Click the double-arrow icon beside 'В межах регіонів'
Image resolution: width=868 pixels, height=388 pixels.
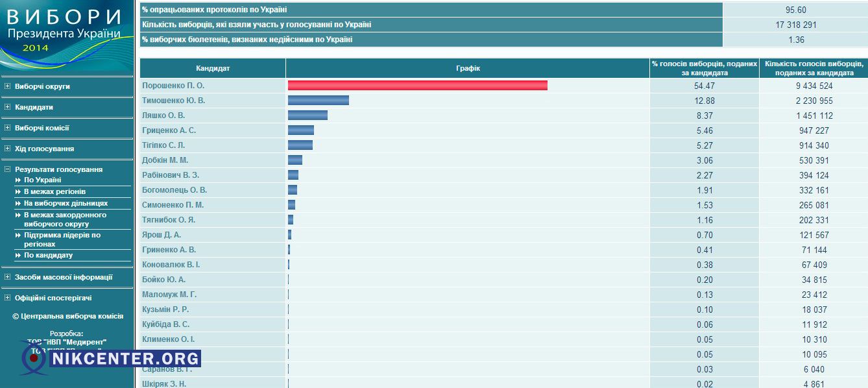pos(18,191)
